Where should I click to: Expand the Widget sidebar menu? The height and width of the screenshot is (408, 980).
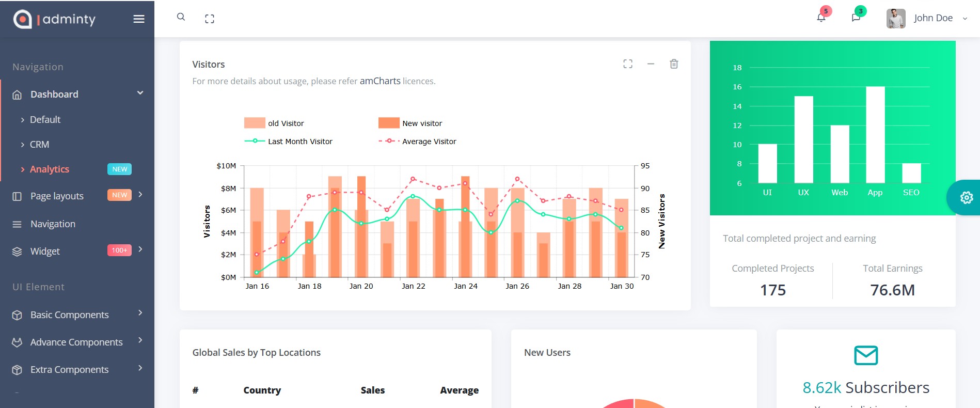45,252
